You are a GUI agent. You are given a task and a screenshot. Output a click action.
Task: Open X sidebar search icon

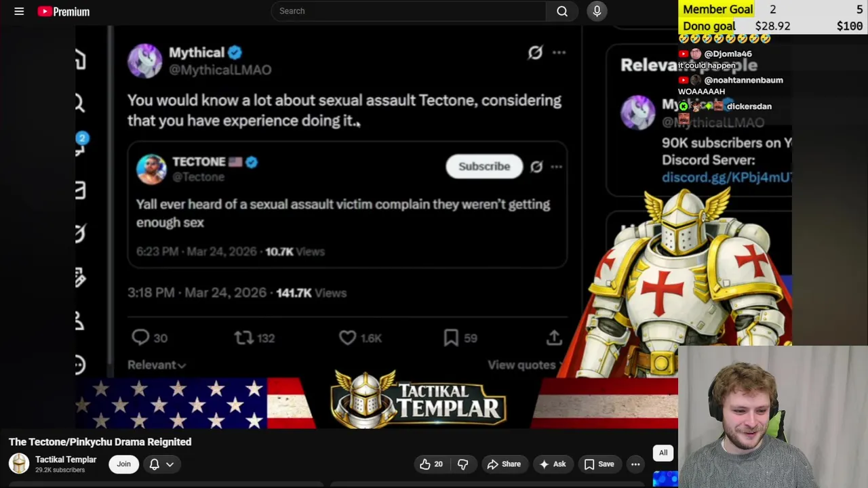pyautogui.click(x=80, y=103)
